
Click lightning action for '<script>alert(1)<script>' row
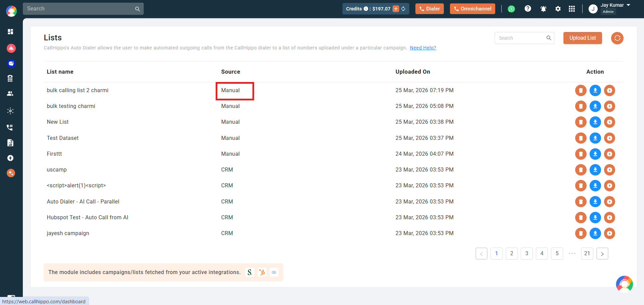(x=610, y=186)
